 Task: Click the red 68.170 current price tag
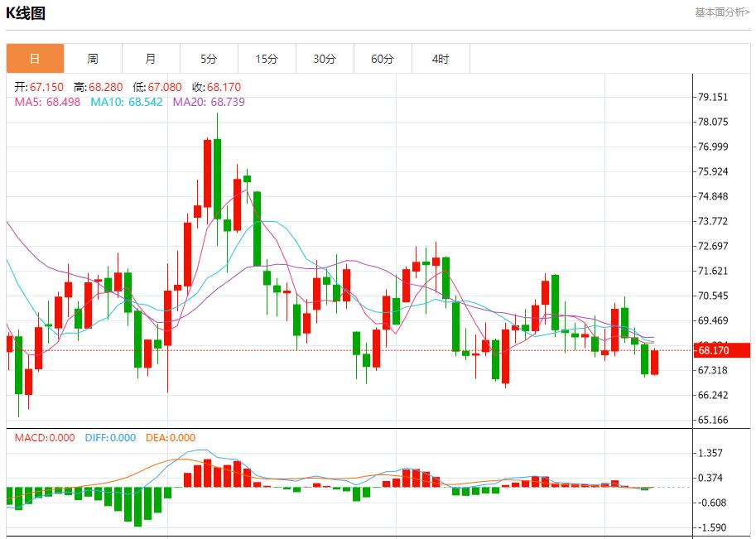tap(721, 351)
